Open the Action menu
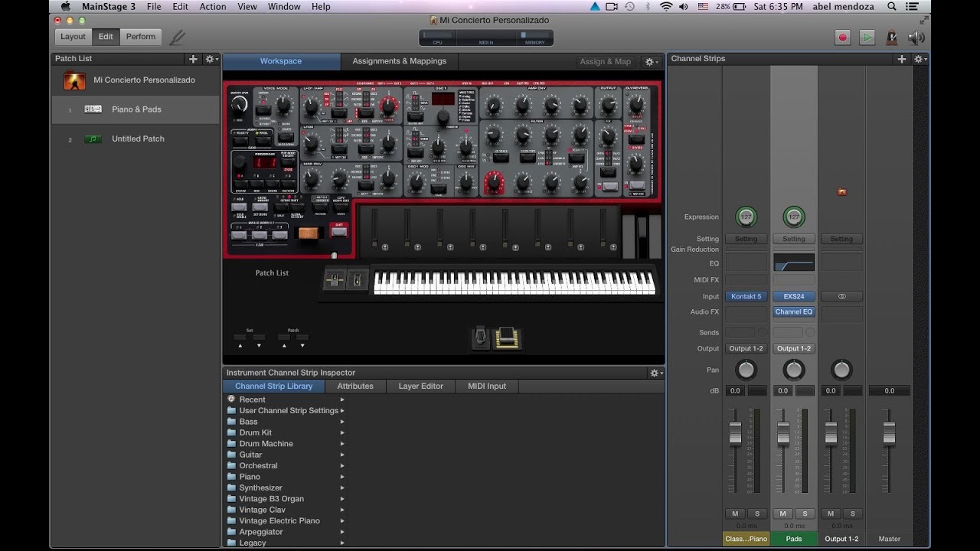This screenshot has height=551, width=980. (x=213, y=7)
